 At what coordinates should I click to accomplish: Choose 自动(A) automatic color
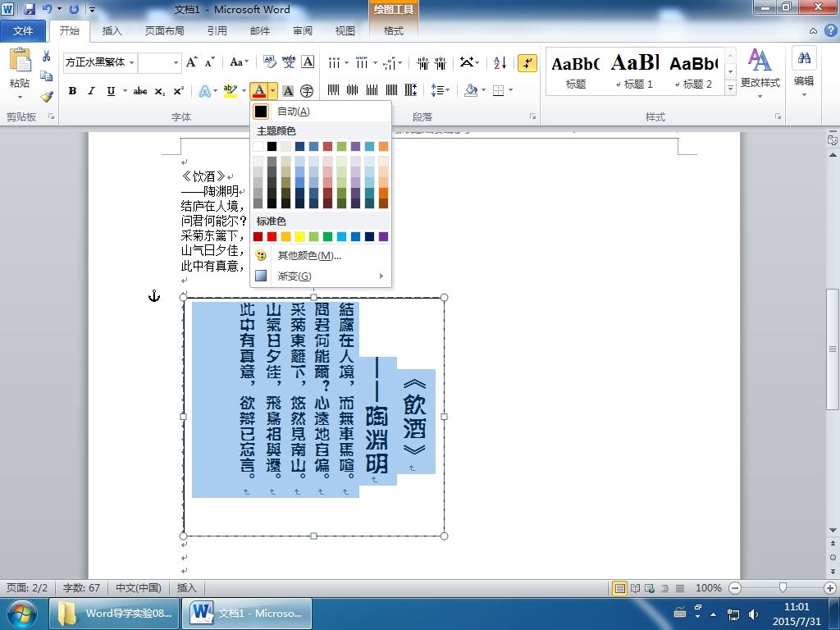coord(321,112)
